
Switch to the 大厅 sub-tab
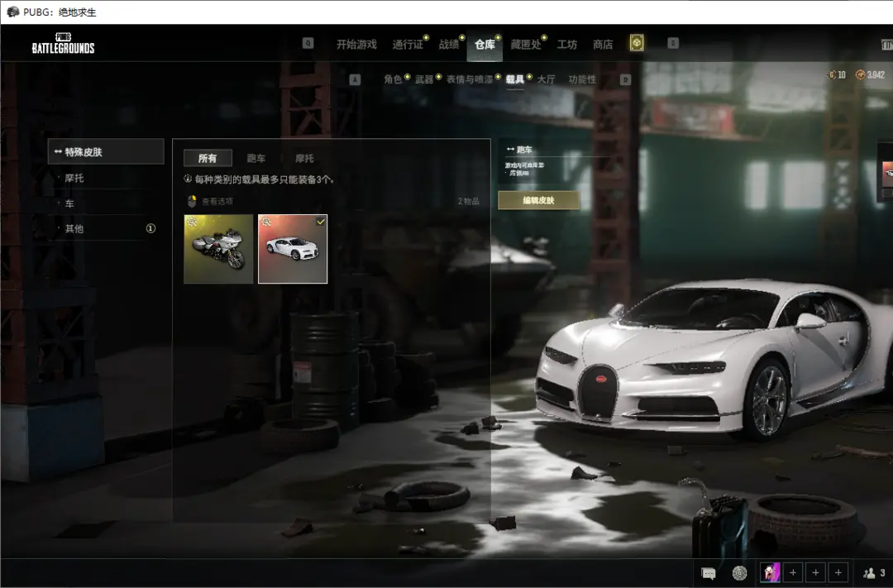[x=547, y=79]
